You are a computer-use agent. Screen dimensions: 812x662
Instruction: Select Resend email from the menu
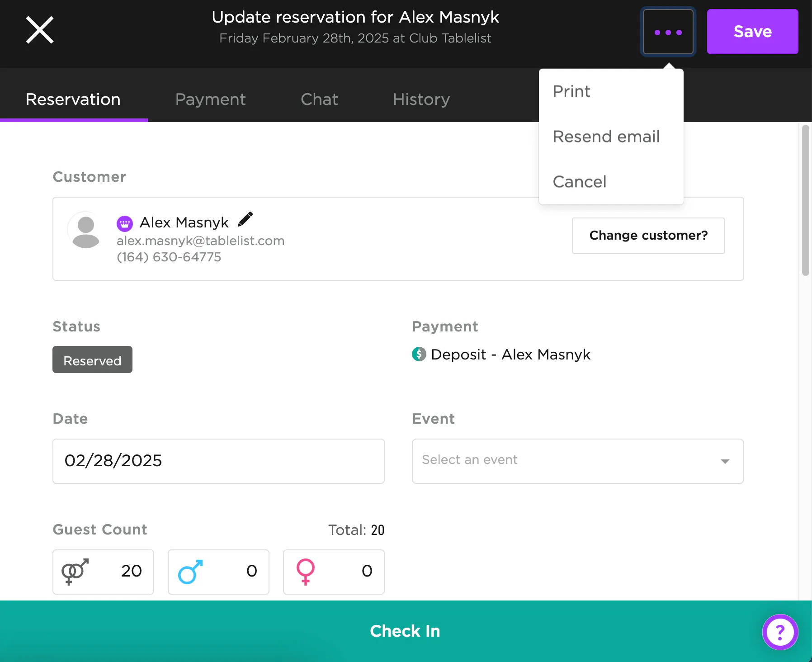pos(606,137)
